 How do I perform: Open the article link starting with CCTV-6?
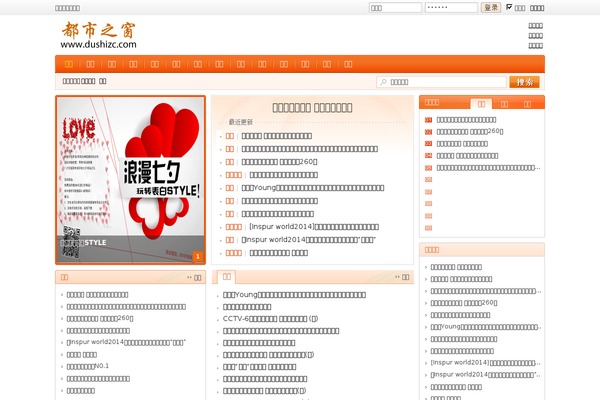270,318
